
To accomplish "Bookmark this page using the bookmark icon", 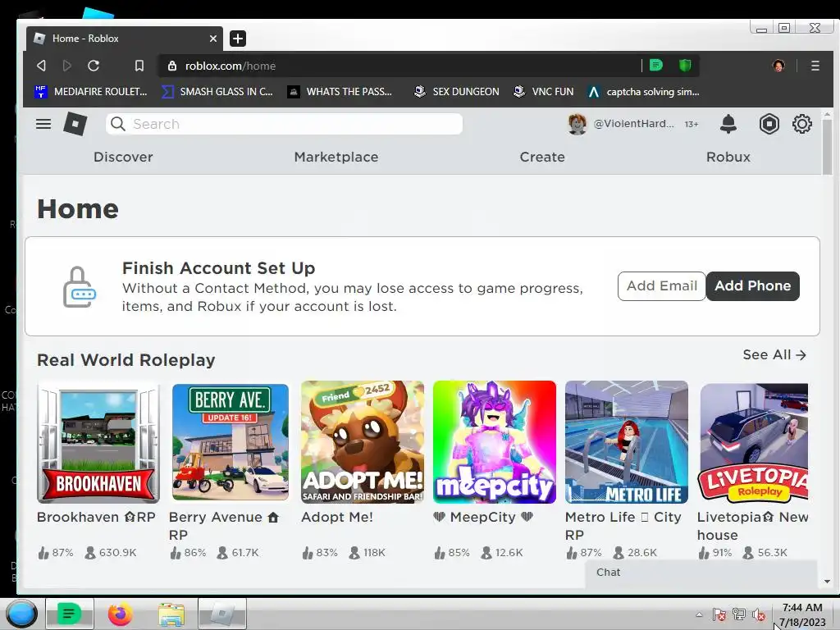I will click(x=139, y=66).
